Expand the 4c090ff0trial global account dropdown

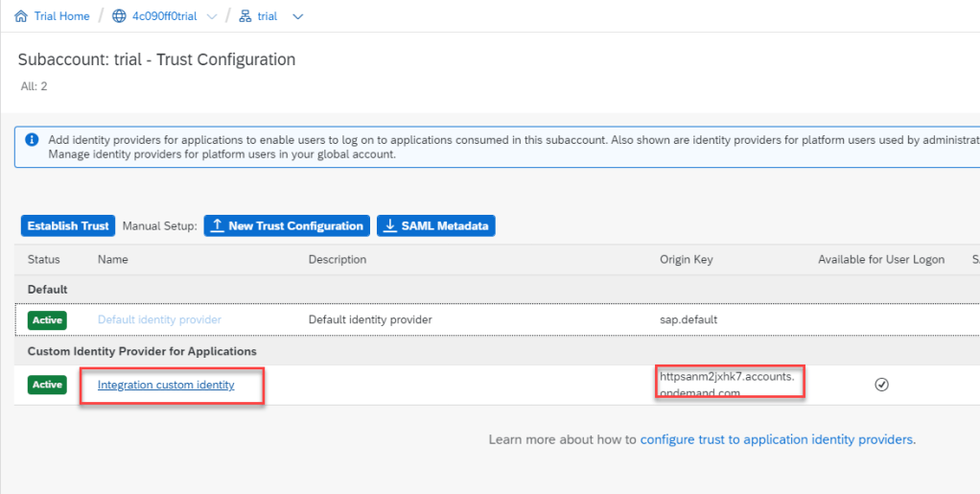pos(212,16)
